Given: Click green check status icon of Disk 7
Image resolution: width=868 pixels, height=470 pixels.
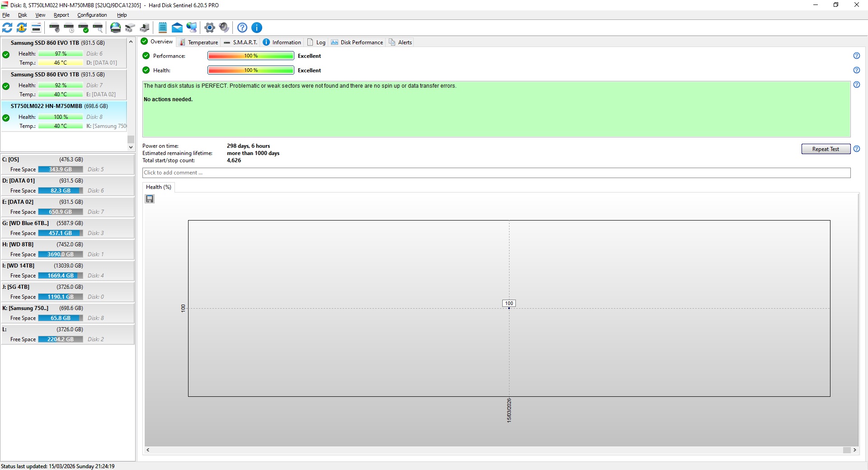Looking at the screenshot, I should [6, 86].
